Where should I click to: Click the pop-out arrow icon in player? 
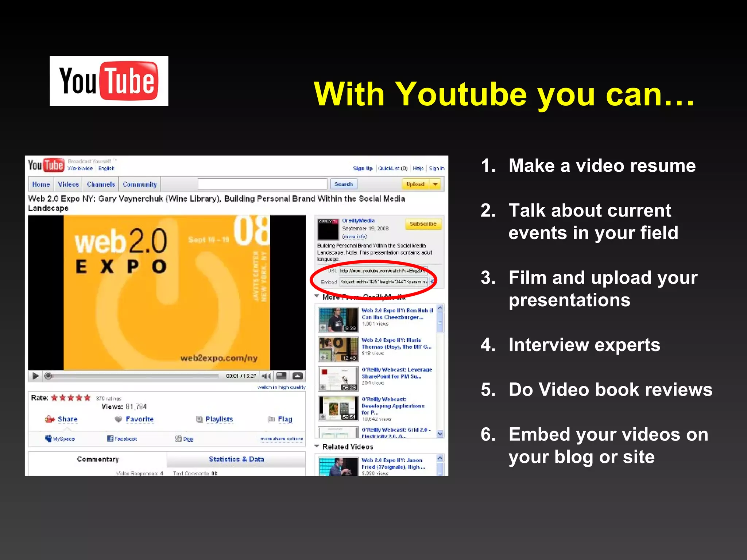pos(298,376)
